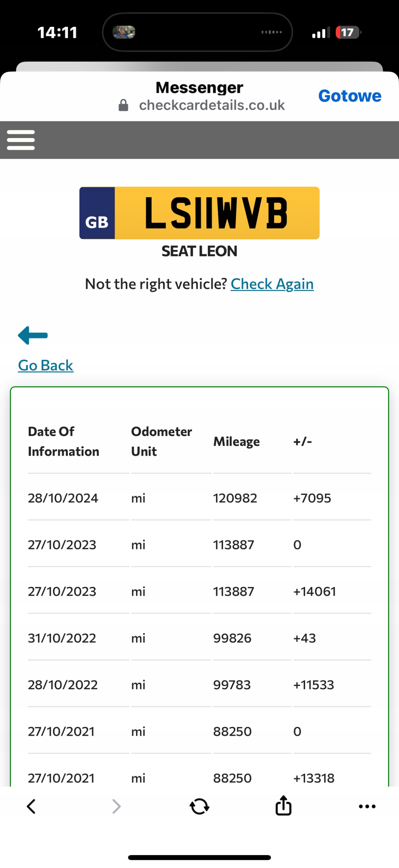Tap the checkcardetails.co.uk address
The width and height of the screenshot is (399, 868).
point(212,105)
